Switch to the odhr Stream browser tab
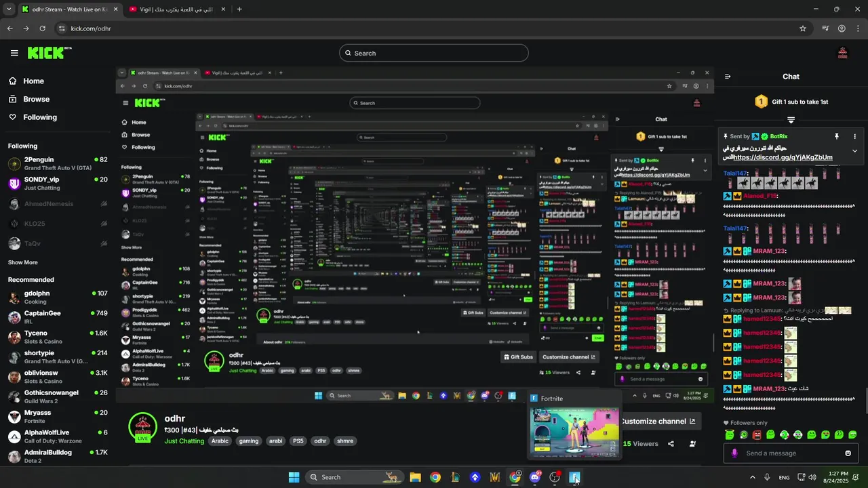 click(69, 9)
